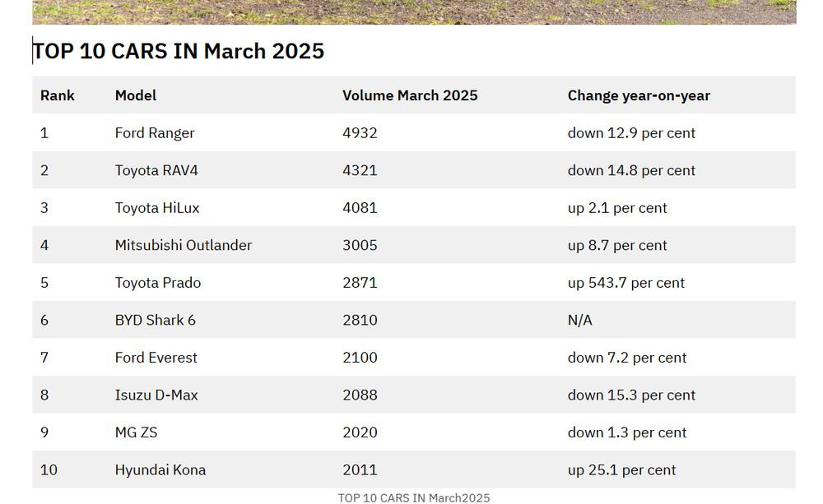Viewport: 823px width, 504px height.
Task: Click the cell up 8.7 per cent
Action: pyautogui.click(x=616, y=246)
